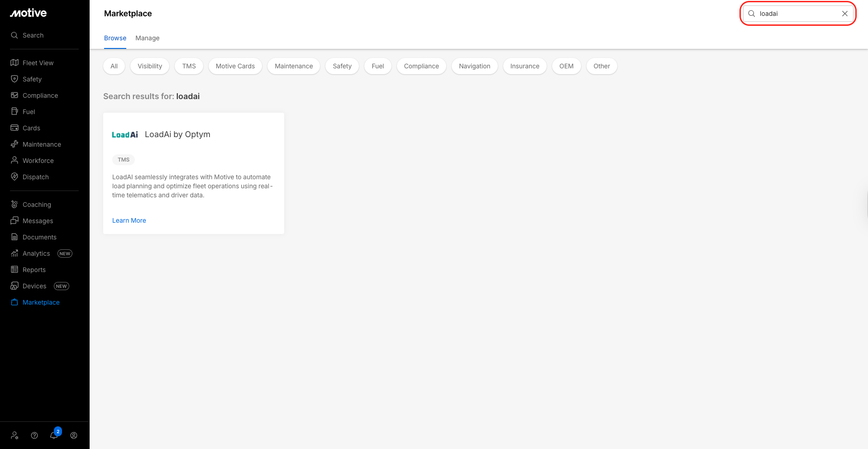Click the LoadAi logo on result card
The height and width of the screenshot is (449, 868).
tap(125, 135)
